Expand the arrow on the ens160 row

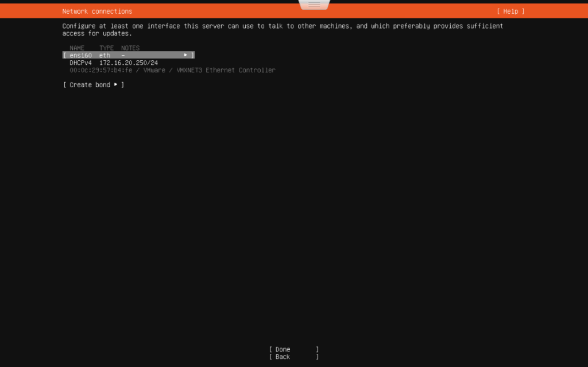pos(185,55)
